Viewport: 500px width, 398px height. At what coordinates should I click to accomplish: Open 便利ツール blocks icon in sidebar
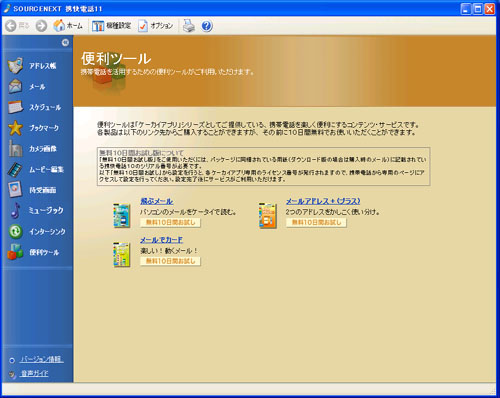15,252
